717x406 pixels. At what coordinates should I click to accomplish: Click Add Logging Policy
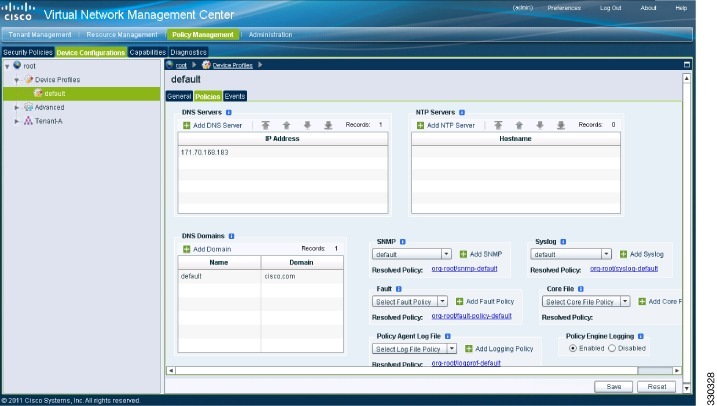pyautogui.click(x=499, y=349)
